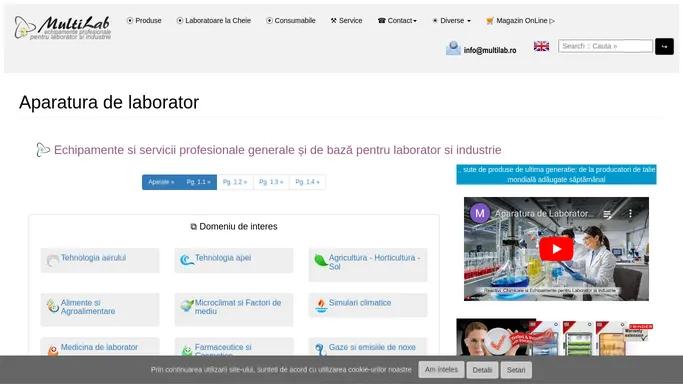Image resolution: width=683 pixels, height=384 pixels.
Task: Open video more options menu
Action: click(630, 213)
